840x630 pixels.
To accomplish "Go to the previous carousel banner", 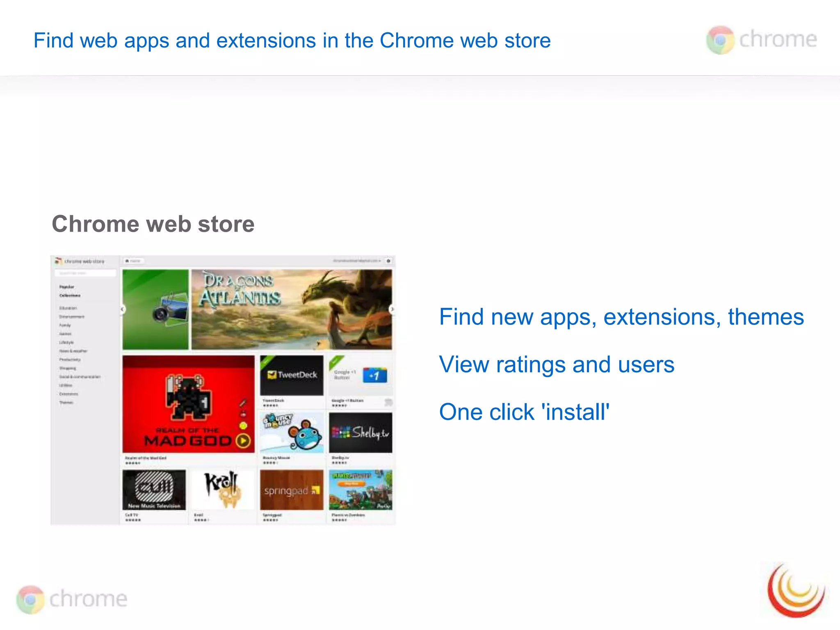I will (x=122, y=309).
